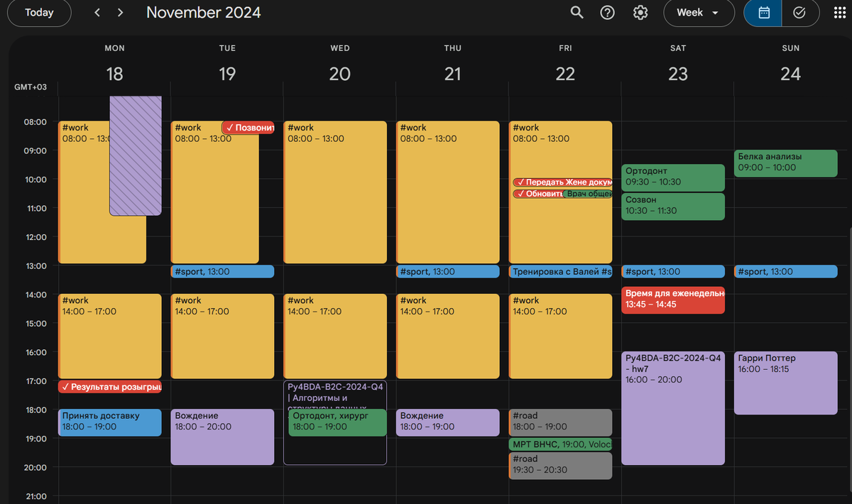Select Friday 22 day header

click(x=565, y=74)
